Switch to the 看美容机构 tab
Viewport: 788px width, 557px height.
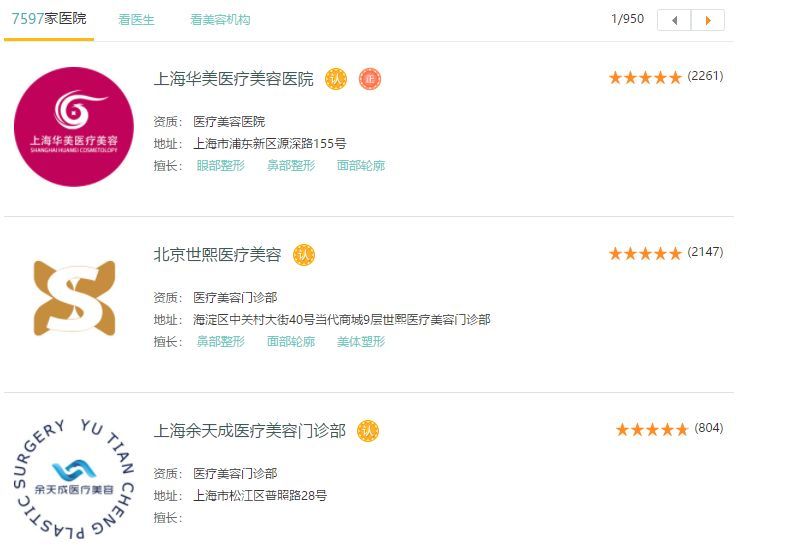coord(220,20)
